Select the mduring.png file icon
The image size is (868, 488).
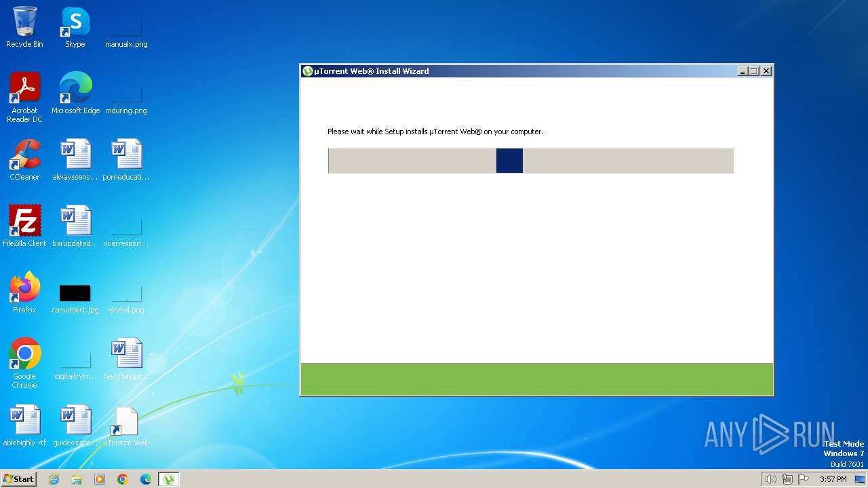point(126,94)
